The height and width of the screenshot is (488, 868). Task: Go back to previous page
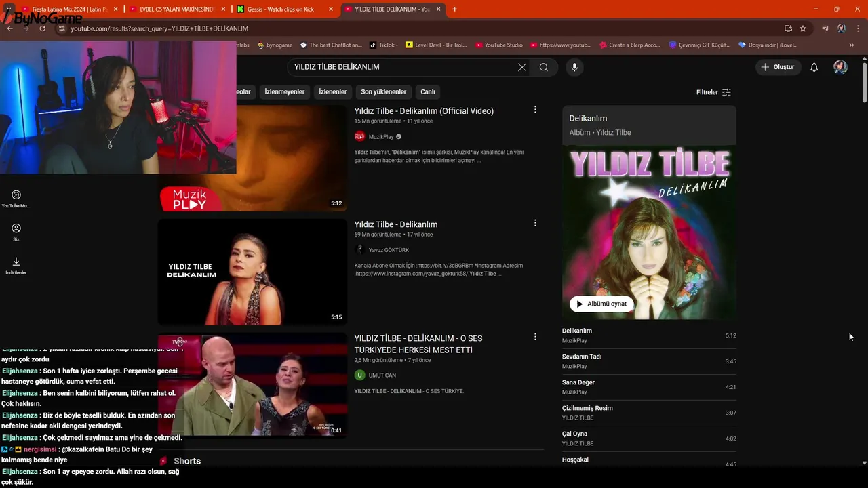pos(9,28)
